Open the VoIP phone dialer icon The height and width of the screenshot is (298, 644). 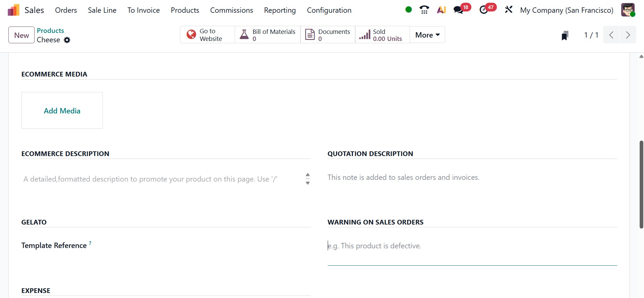coord(424,10)
